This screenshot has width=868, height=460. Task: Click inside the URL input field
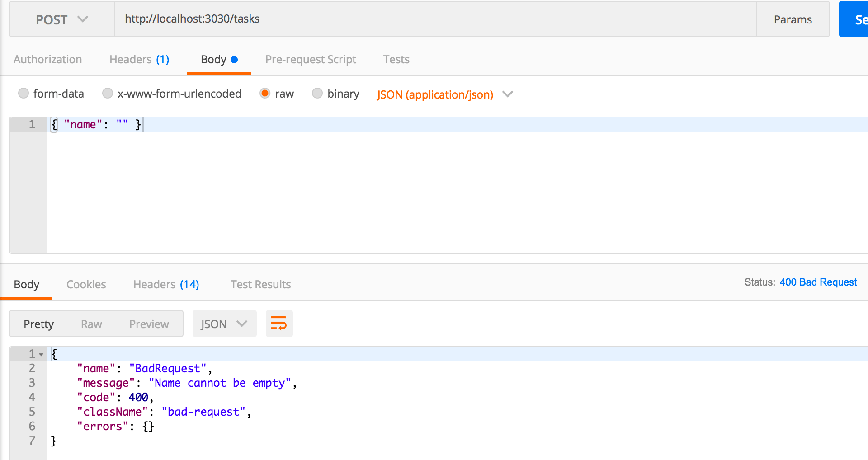pos(316,19)
